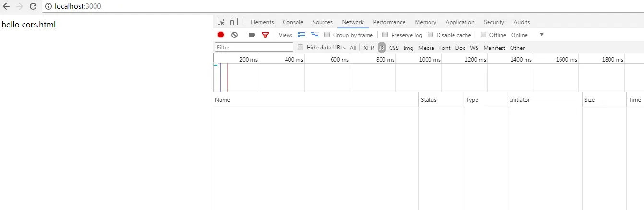Filter requests by Media
The height and width of the screenshot is (210, 644).
click(426, 48)
